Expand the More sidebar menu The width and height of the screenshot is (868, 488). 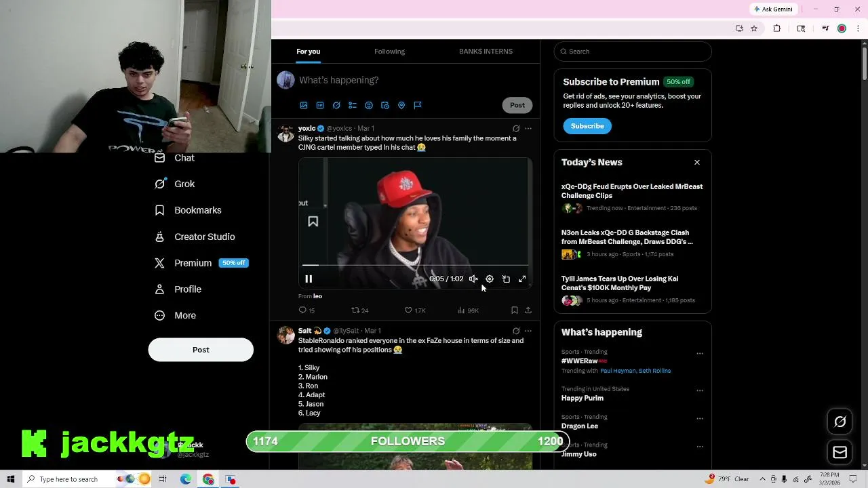pos(175,315)
